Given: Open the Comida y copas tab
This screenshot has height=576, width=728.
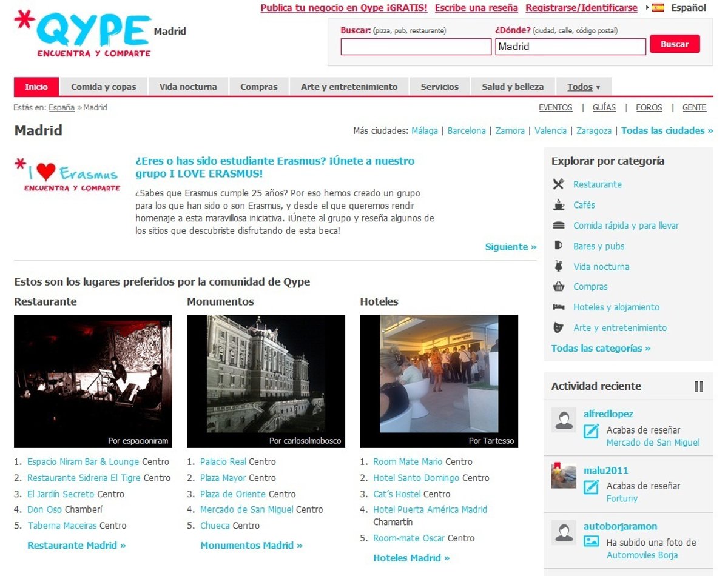Looking at the screenshot, I should click(104, 87).
